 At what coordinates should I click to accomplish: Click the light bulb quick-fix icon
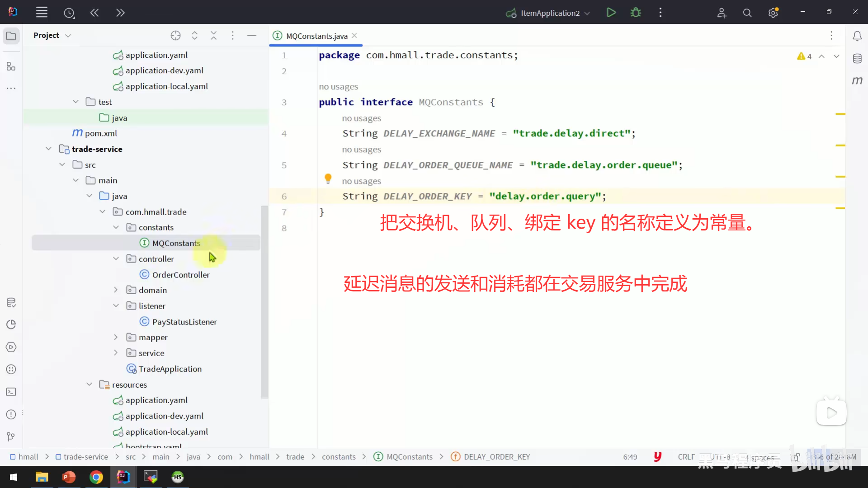coord(328,178)
